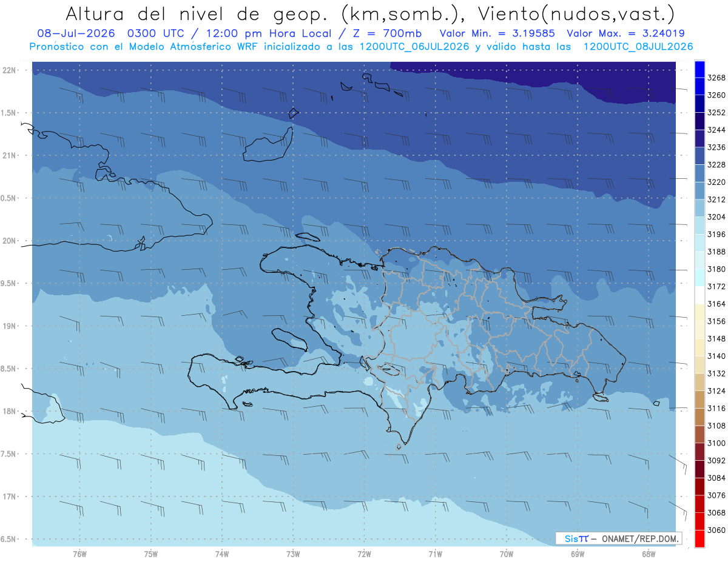Click the 19N latitude label
The image size is (728, 562).
pyautogui.click(x=9, y=326)
